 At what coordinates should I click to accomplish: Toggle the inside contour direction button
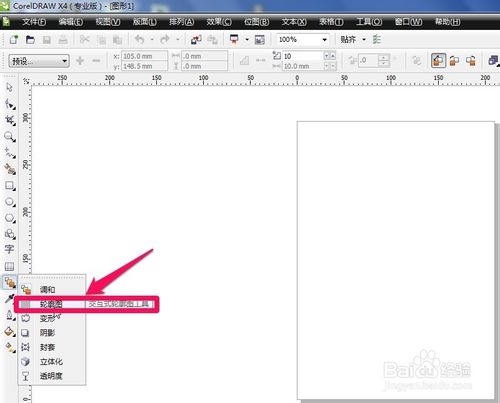pyautogui.click(x=454, y=61)
